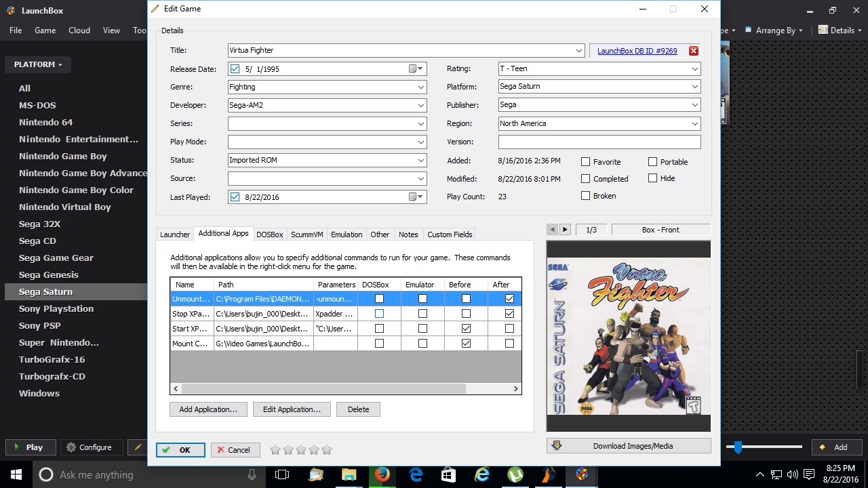Open LaunchBox DB ID #9269 link
868x488 pixels.
click(637, 51)
